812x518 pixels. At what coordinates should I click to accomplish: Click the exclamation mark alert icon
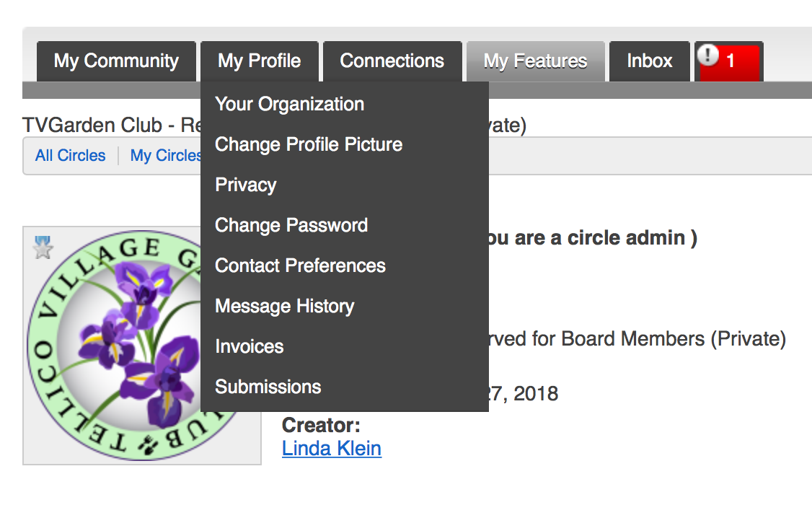click(x=707, y=55)
